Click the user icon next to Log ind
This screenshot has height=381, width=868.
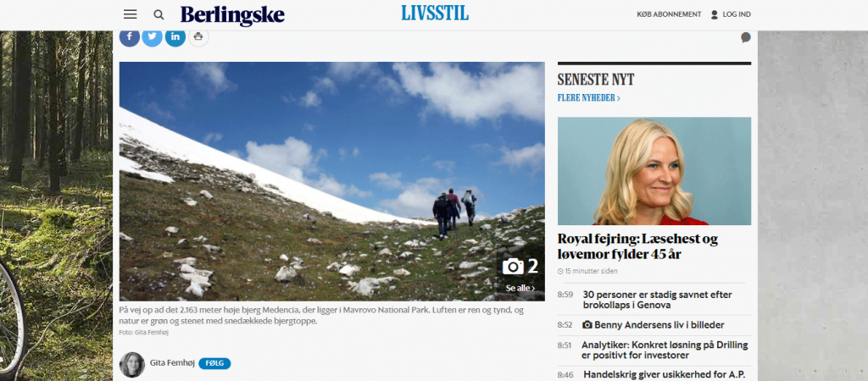[714, 14]
